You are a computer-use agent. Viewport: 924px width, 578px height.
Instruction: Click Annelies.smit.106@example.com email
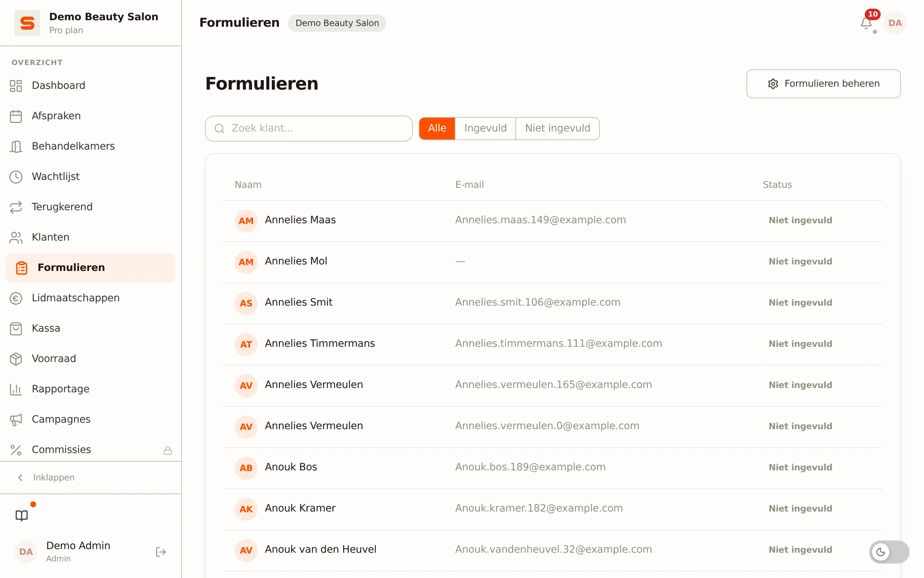pos(537,302)
